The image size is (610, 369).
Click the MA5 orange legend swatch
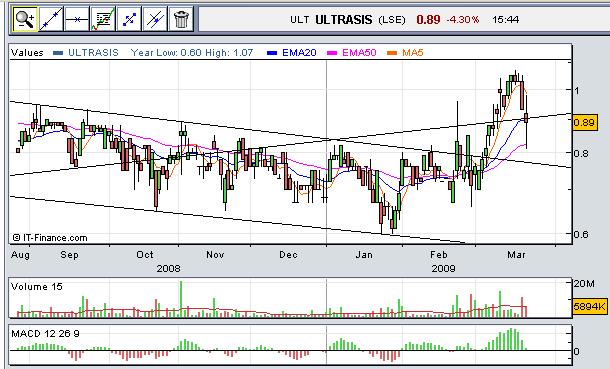[x=392, y=53]
